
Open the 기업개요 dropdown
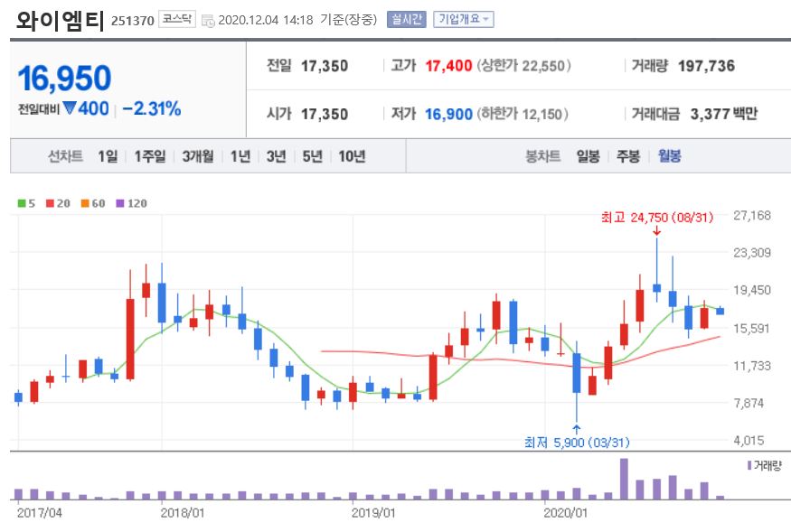(x=463, y=20)
